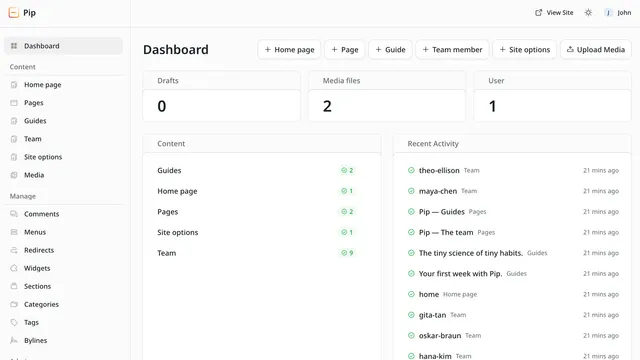The image size is (640, 360).
Task: Open Site options in the sidebar
Action: (63, 157)
